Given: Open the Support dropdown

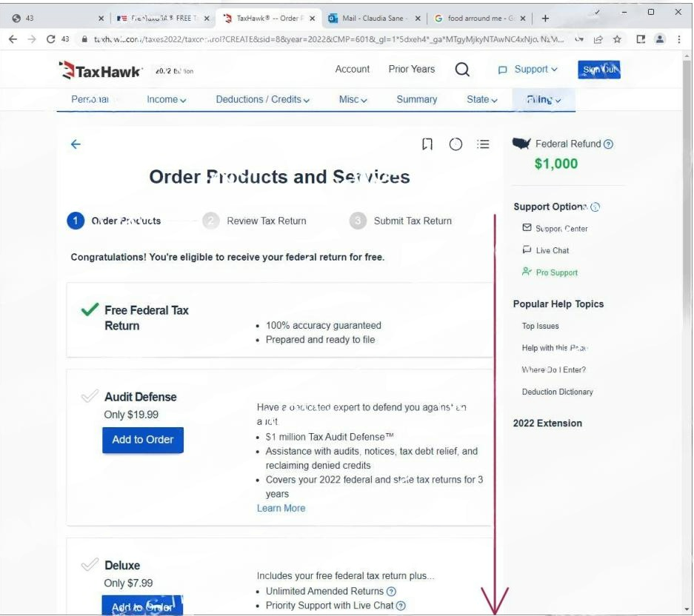Looking at the screenshot, I should [x=528, y=70].
